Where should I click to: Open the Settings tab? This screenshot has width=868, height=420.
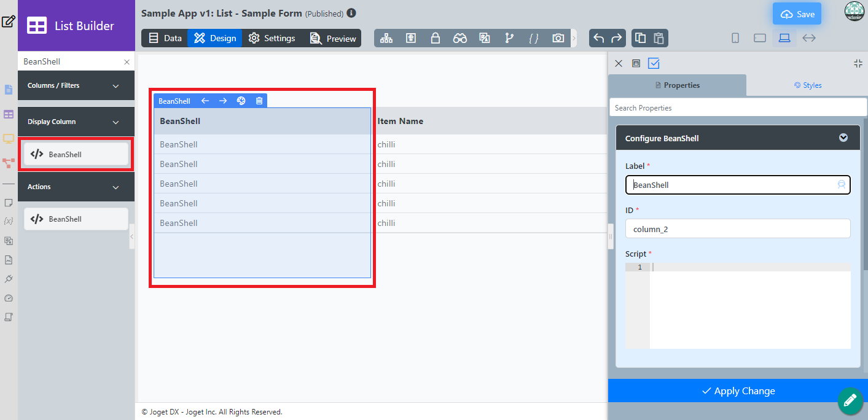tap(272, 38)
